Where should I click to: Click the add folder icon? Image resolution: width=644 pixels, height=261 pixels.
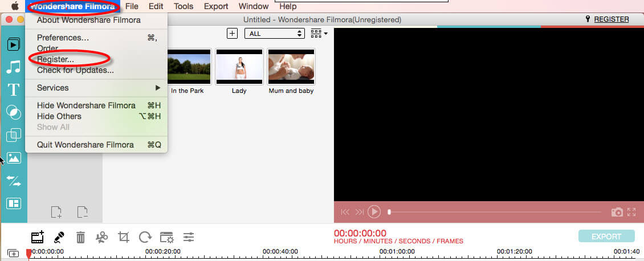click(x=56, y=212)
